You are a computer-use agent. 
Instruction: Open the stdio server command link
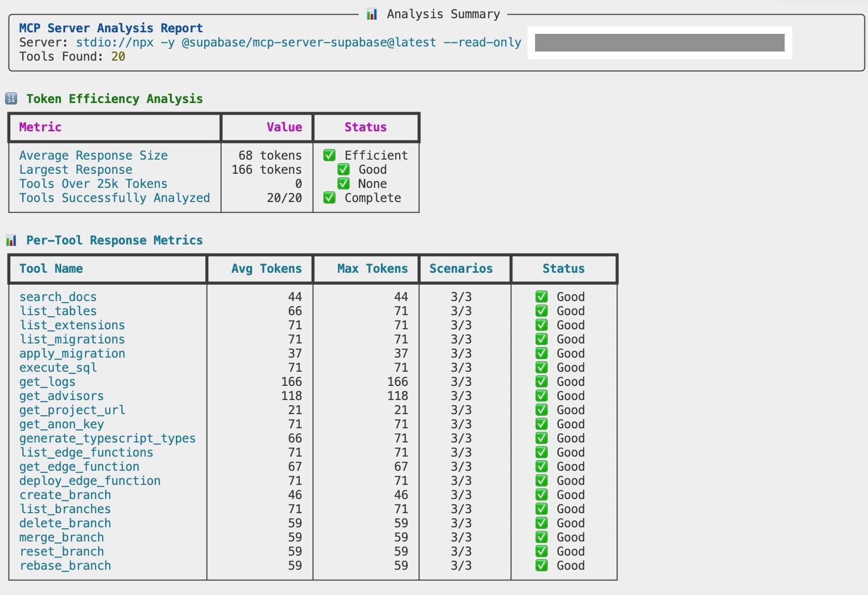pyautogui.click(x=299, y=42)
